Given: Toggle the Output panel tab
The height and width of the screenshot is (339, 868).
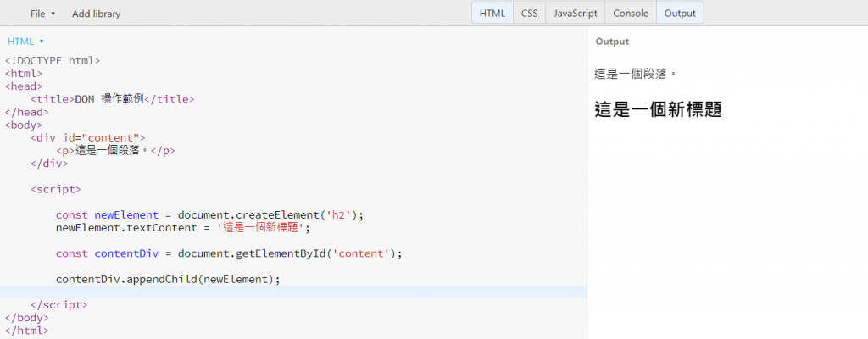Looking at the screenshot, I should [x=680, y=14].
